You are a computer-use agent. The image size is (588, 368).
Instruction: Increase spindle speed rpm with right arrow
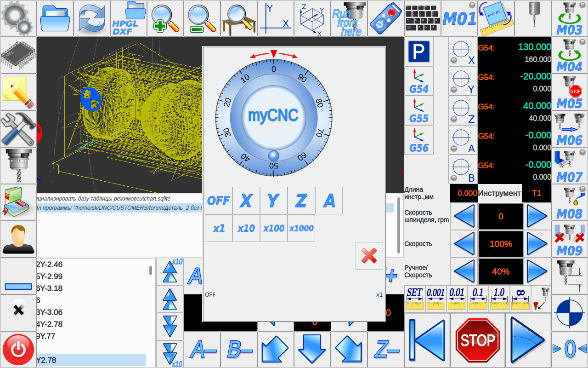click(x=537, y=216)
